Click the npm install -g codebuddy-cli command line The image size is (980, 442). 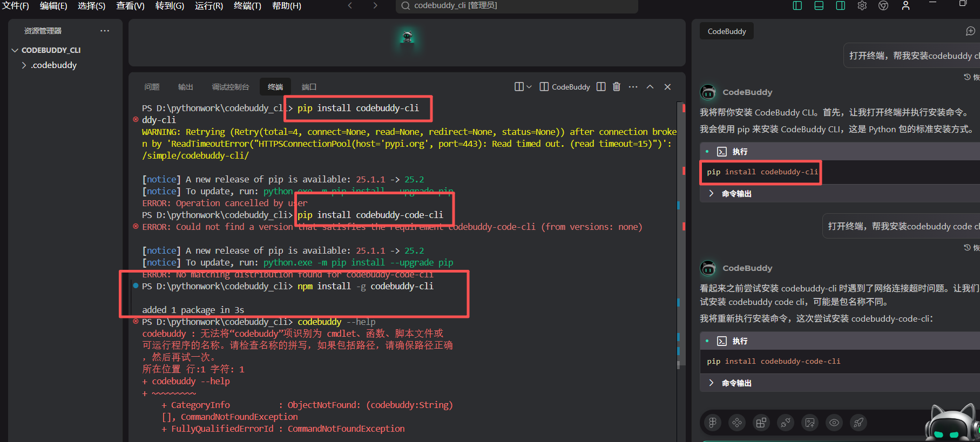coord(366,286)
